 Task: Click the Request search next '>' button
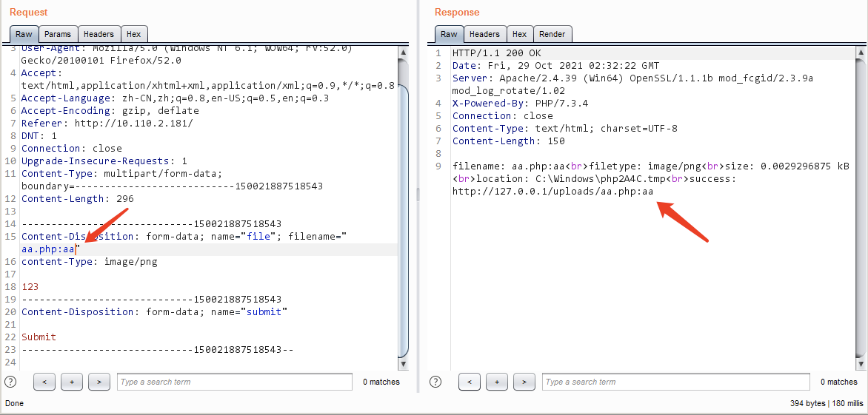click(99, 382)
